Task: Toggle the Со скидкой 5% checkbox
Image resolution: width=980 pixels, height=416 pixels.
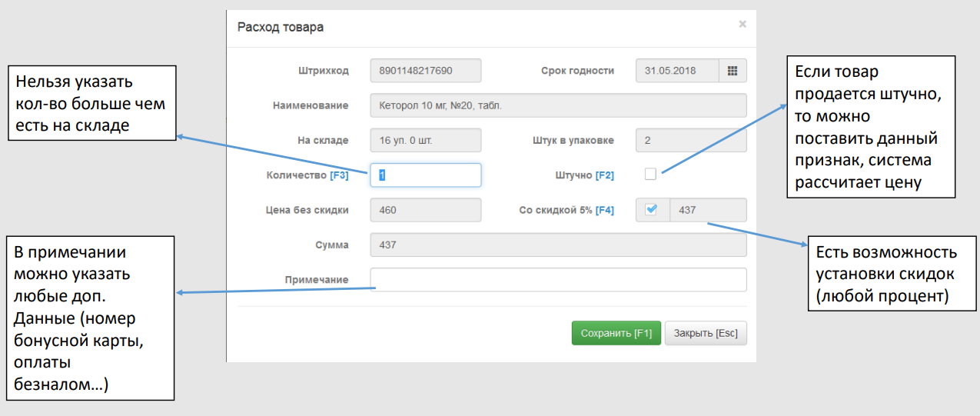Action: click(x=651, y=210)
